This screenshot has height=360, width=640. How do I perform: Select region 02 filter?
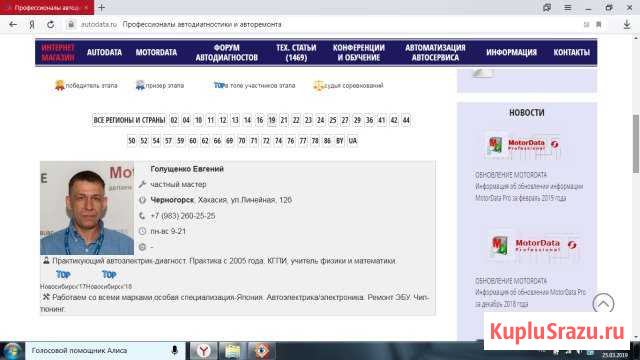[x=174, y=120]
